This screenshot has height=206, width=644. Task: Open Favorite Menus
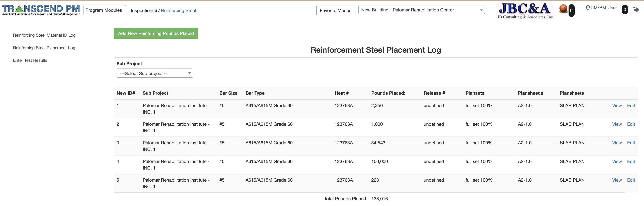click(335, 10)
